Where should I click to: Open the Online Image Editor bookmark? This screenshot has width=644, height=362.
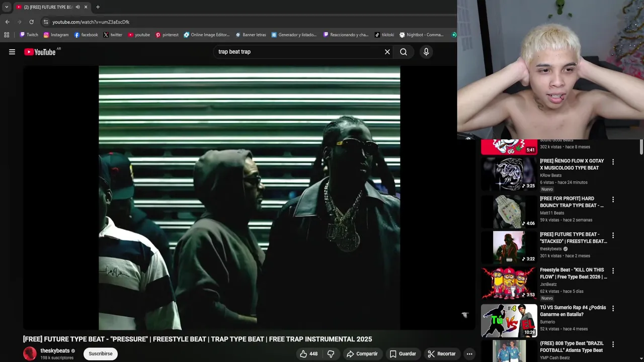click(207, 35)
